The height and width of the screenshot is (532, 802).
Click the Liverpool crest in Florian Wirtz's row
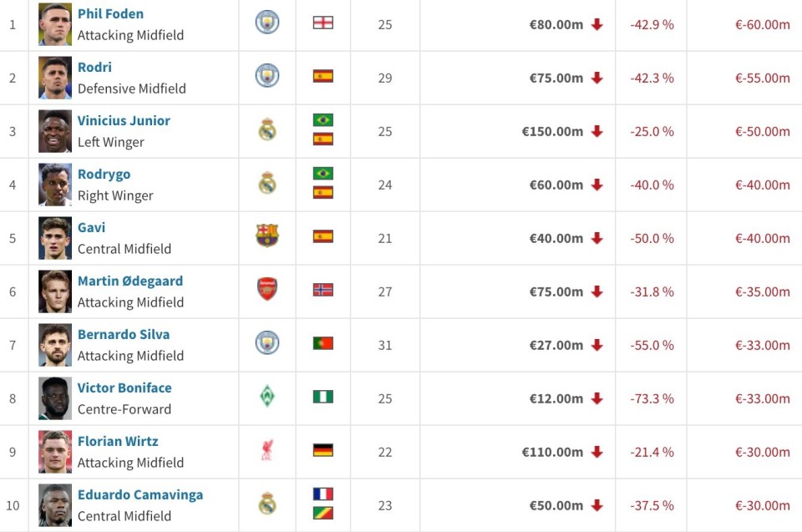click(x=267, y=450)
